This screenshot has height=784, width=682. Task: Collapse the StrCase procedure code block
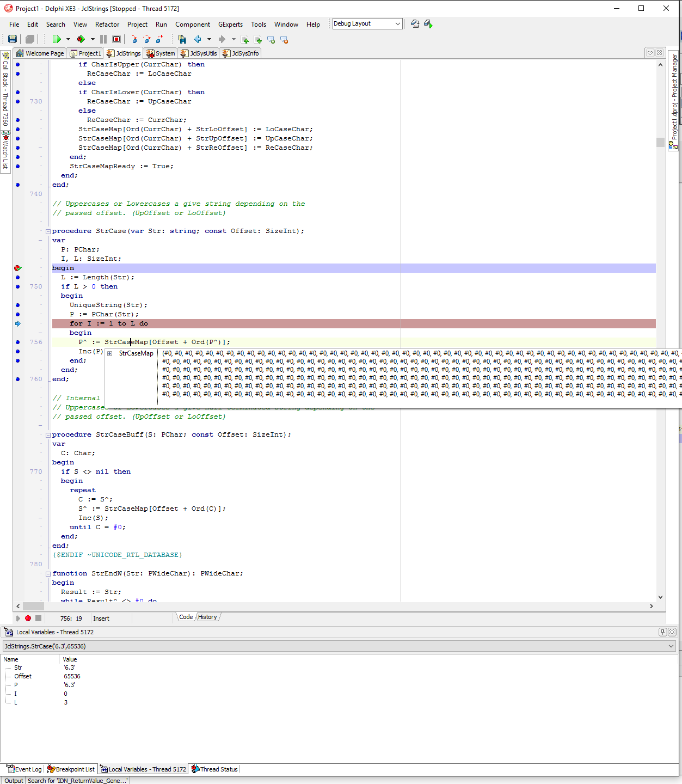coord(48,231)
